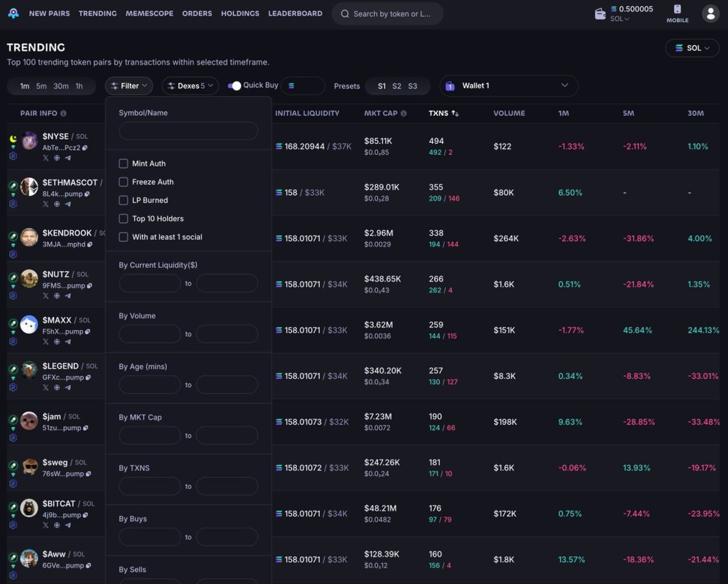The height and width of the screenshot is (584, 728).
Task: Click the website globe icon under $MAXX
Action: tap(57, 342)
